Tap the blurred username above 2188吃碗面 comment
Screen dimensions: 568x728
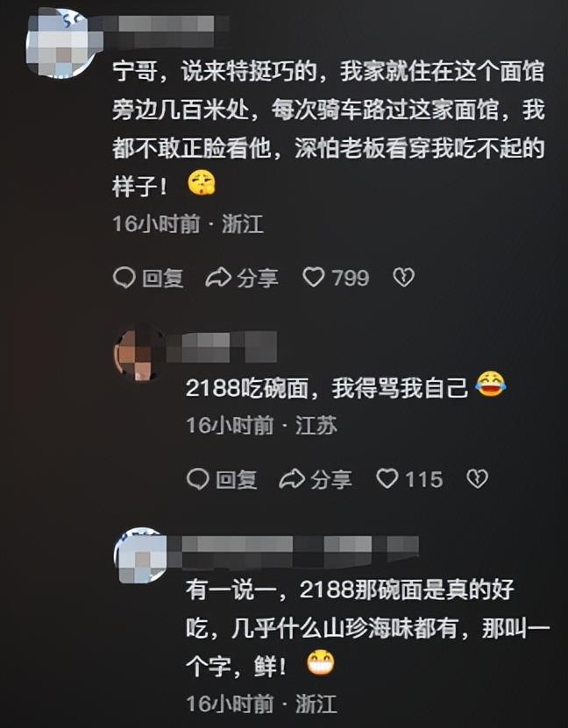(222, 347)
